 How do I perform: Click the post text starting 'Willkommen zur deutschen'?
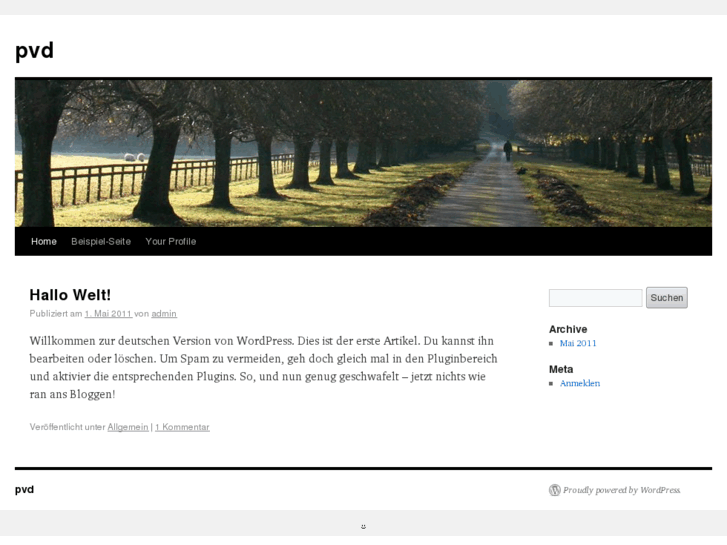pyautogui.click(x=263, y=367)
